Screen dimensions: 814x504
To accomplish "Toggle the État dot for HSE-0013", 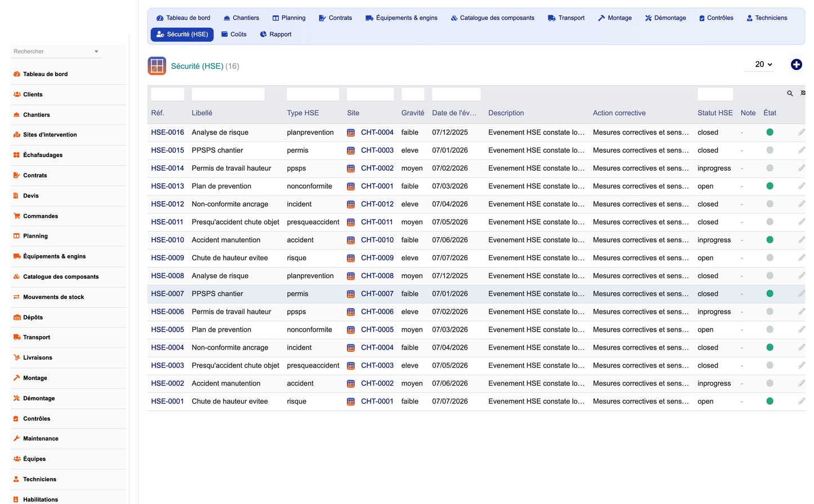I will (x=770, y=186).
